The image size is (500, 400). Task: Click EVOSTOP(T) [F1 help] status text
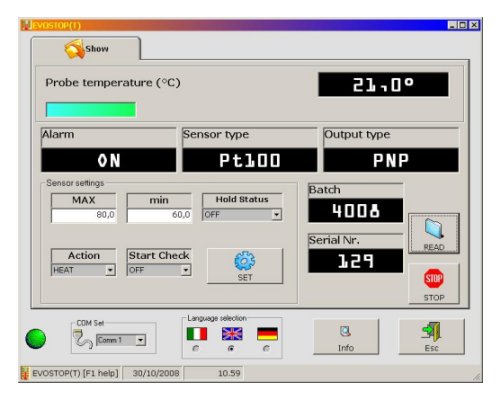pyautogui.click(x=75, y=373)
